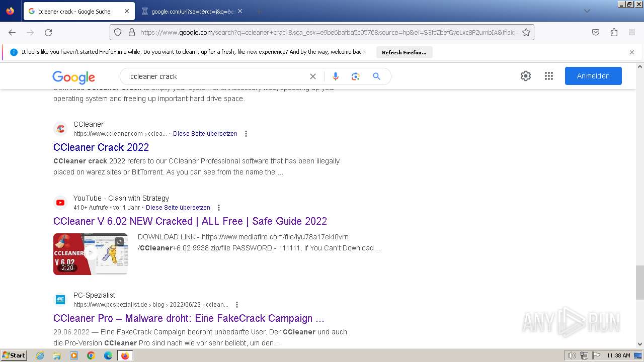Open 'CCleaner Pro – Malware droht' result
Viewport: 644px width, 362px height.
click(189, 318)
